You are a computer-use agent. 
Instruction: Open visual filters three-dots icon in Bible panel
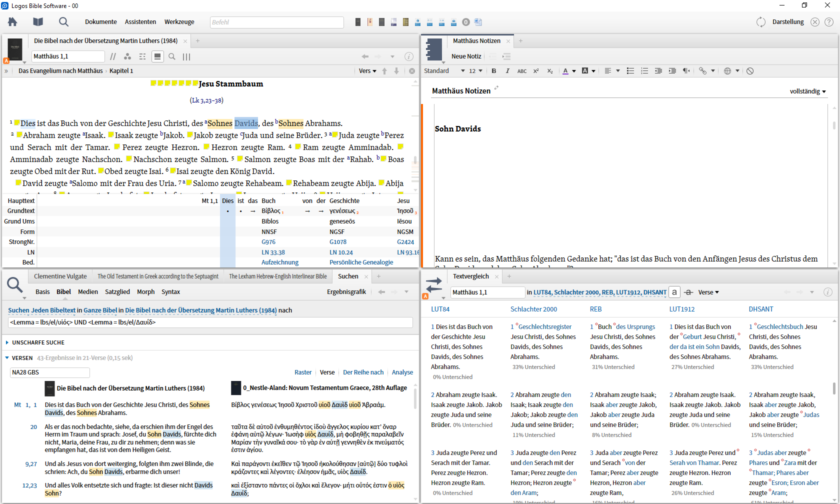point(127,56)
